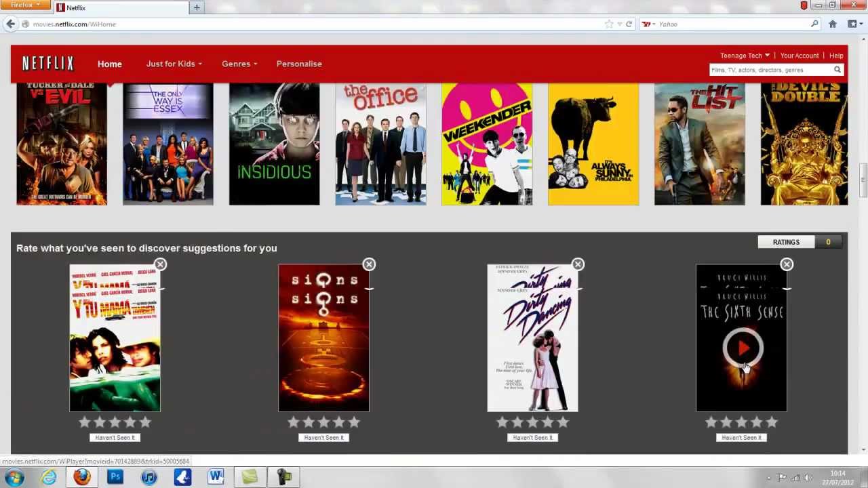Image resolution: width=868 pixels, height=488 pixels.
Task: Click the Yahoo search bar magnifier icon
Action: coord(814,24)
